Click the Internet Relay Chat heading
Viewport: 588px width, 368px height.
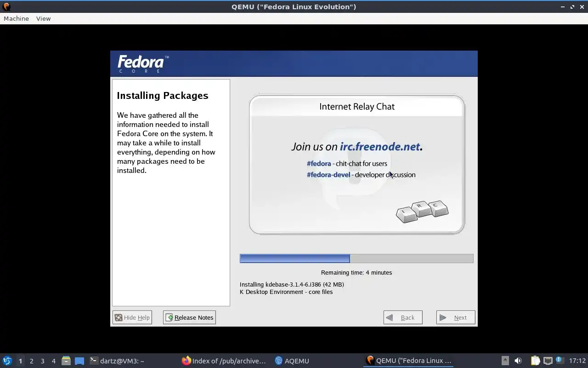pyautogui.click(x=357, y=106)
